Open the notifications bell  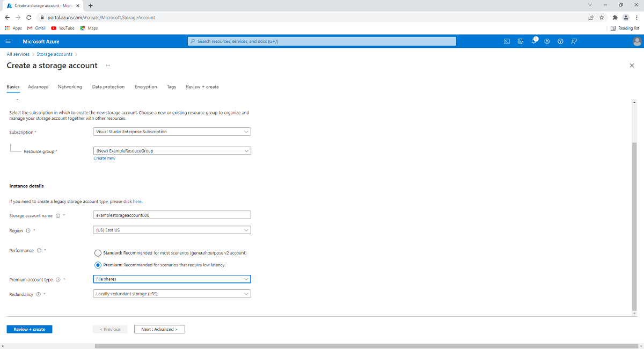click(534, 41)
